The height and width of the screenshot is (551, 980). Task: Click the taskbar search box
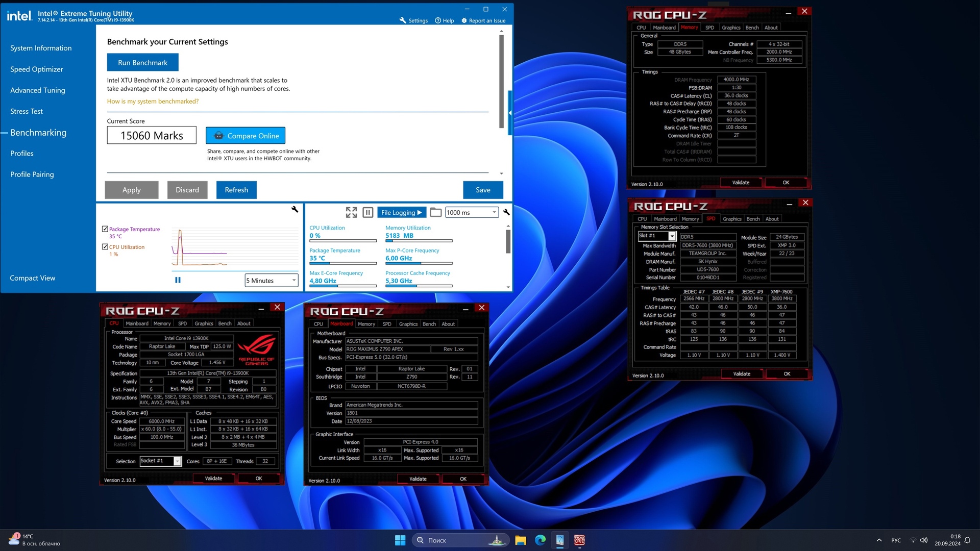(460, 540)
